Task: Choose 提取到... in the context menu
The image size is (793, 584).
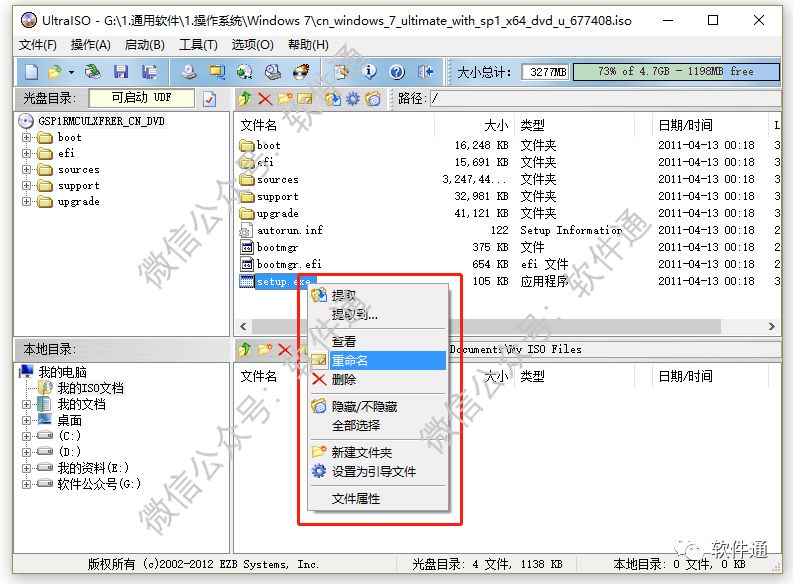Action: point(378,315)
